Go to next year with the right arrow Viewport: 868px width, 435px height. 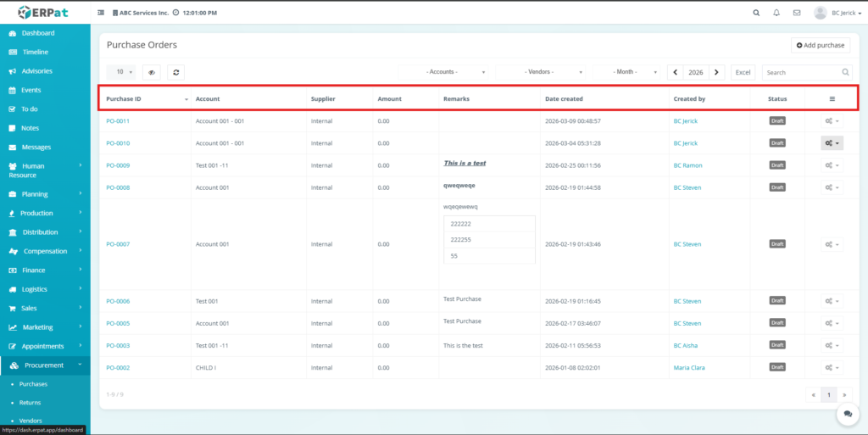(717, 73)
